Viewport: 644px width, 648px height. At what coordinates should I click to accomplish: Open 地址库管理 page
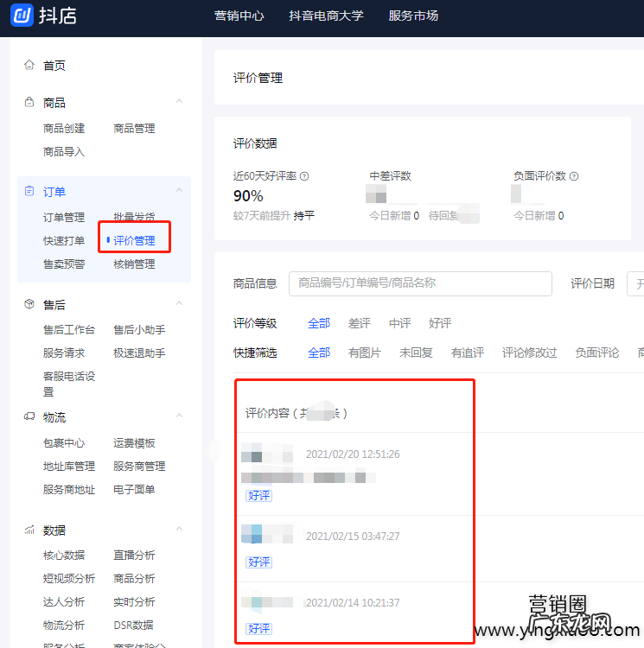(x=69, y=467)
